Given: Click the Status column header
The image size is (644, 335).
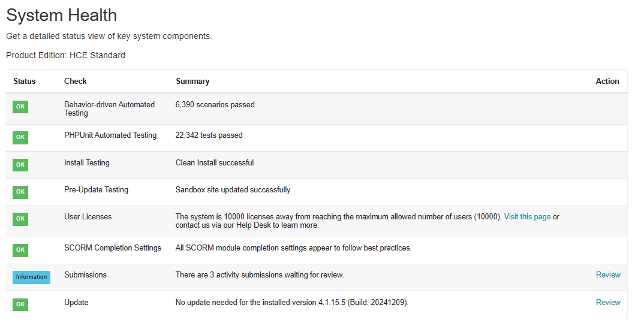Looking at the screenshot, I should (25, 82).
